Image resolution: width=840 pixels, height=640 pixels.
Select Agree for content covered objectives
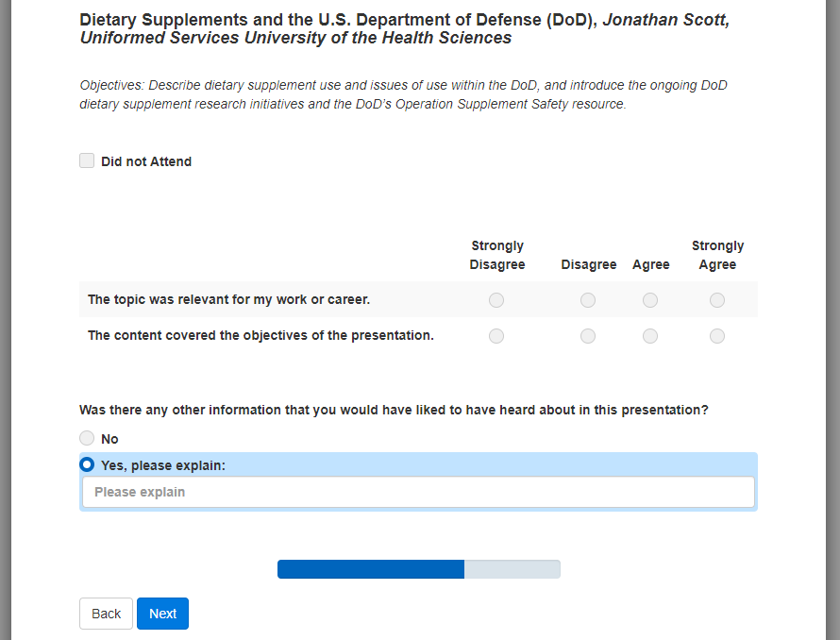point(650,336)
